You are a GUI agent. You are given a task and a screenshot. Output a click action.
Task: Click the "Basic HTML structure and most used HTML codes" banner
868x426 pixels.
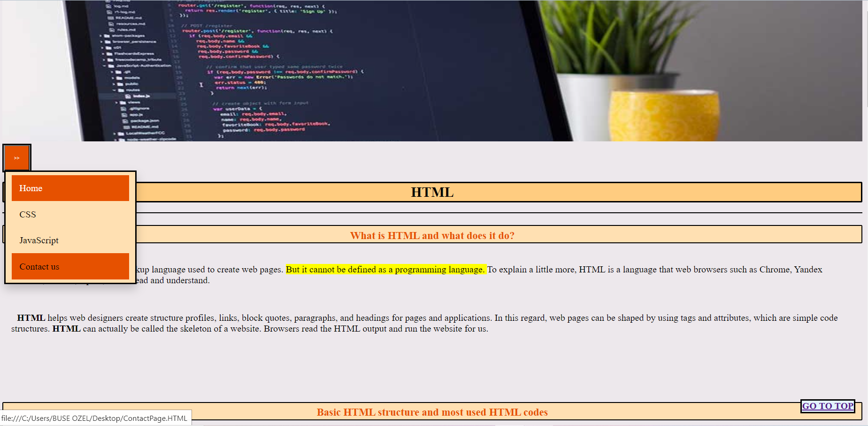pyautogui.click(x=432, y=412)
